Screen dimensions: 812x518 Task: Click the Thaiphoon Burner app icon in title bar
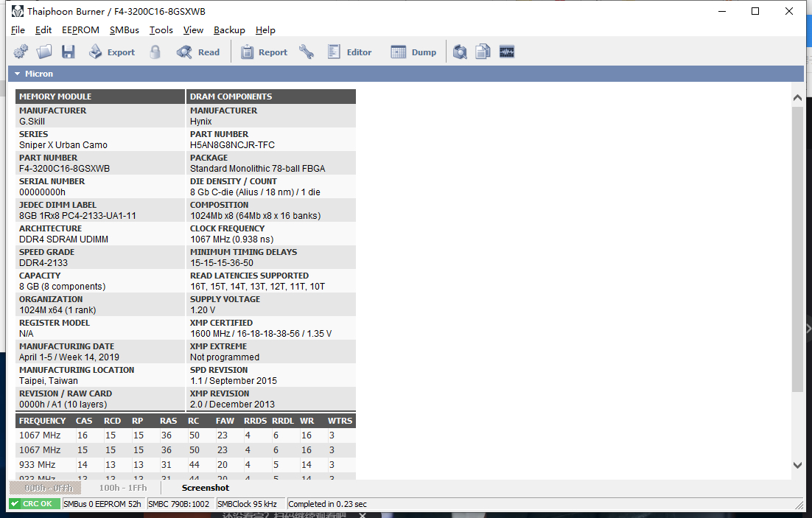tap(17, 11)
